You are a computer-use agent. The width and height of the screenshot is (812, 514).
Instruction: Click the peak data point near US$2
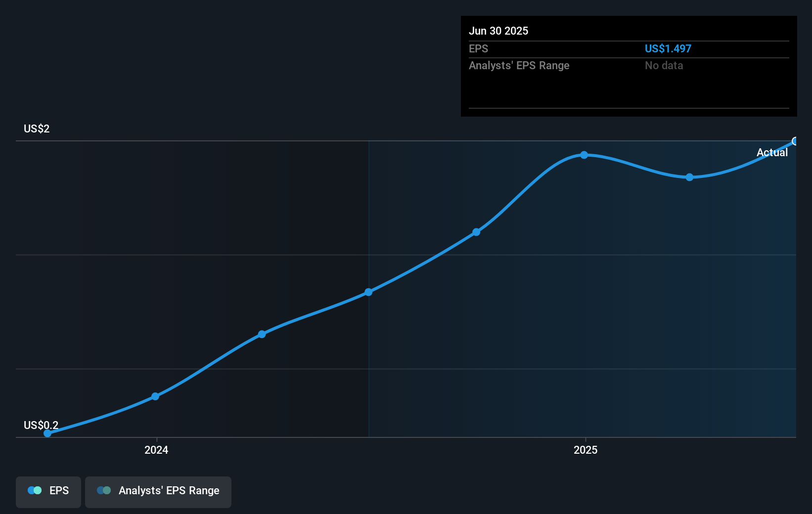coord(585,155)
